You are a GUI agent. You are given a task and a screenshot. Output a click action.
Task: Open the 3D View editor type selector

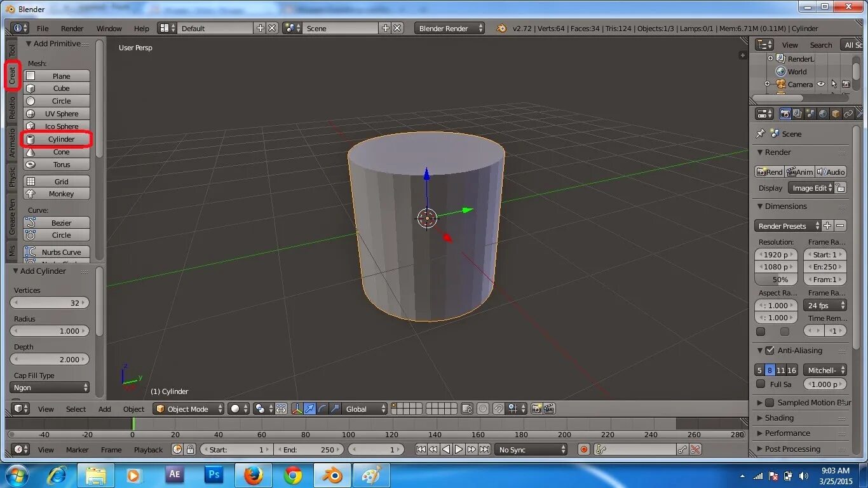(21, 409)
